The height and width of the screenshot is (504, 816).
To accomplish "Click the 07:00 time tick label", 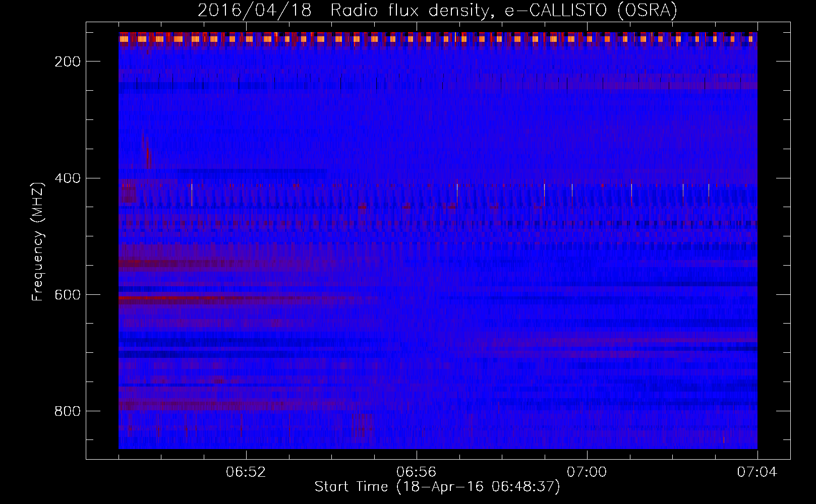I will pyautogui.click(x=587, y=472).
